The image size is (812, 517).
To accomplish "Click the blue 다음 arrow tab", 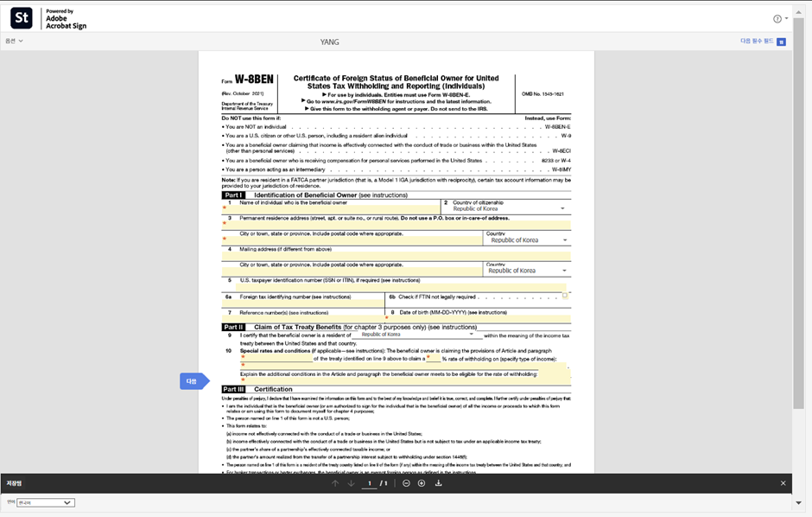I will [x=194, y=381].
